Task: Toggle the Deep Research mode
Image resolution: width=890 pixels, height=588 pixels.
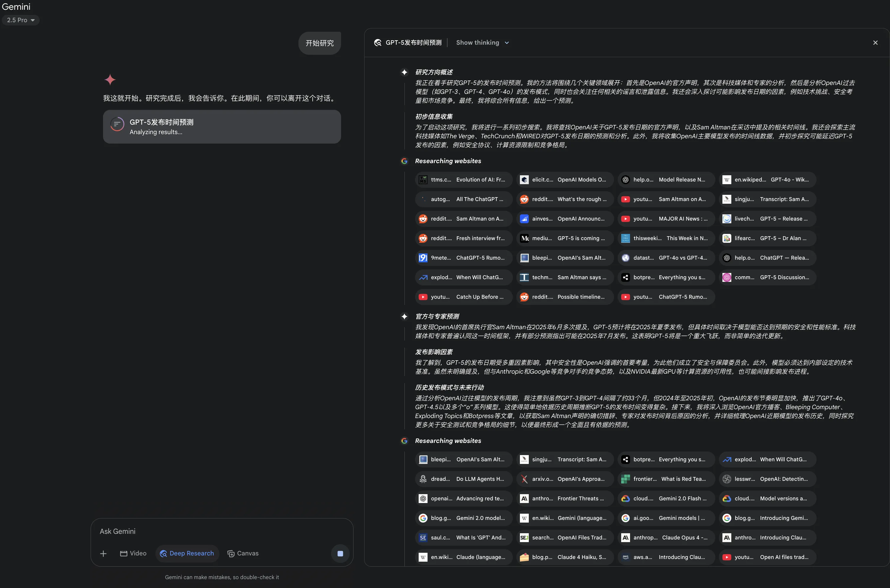Action: pyautogui.click(x=187, y=553)
